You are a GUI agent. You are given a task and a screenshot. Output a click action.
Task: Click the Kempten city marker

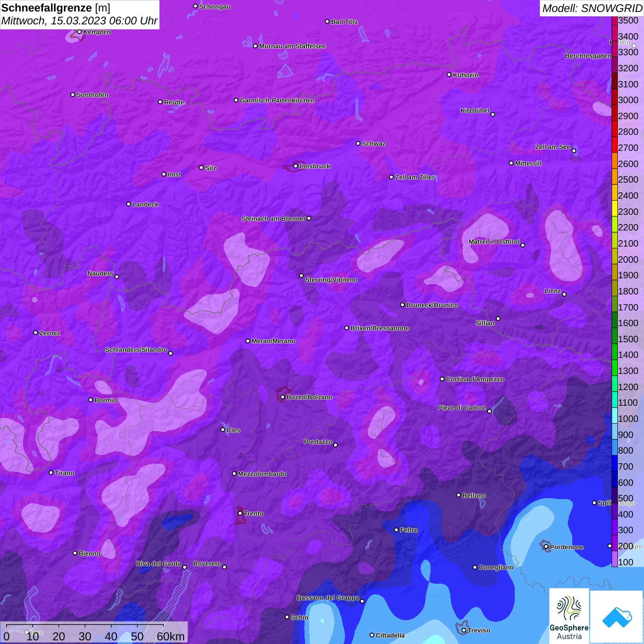(x=79, y=32)
